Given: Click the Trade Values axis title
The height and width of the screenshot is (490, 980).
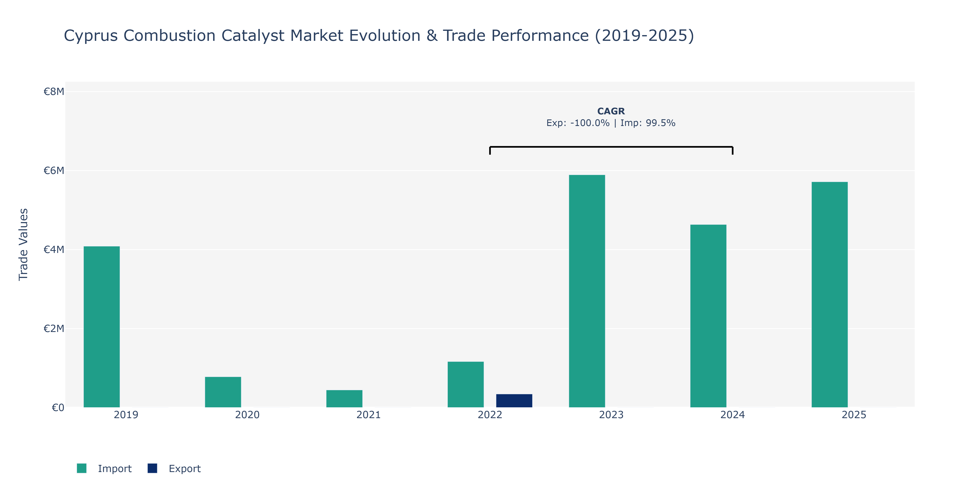Looking at the screenshot, I should [x=23, y=244].
